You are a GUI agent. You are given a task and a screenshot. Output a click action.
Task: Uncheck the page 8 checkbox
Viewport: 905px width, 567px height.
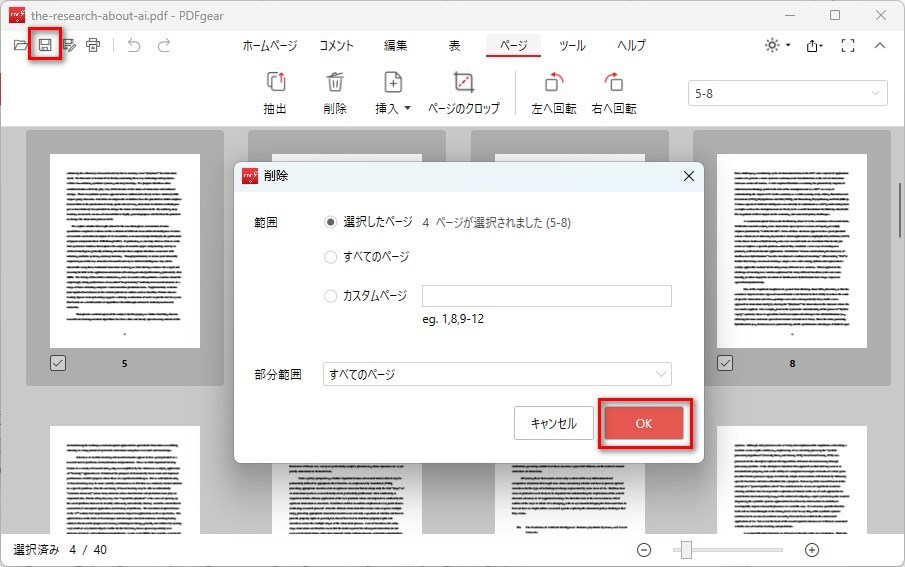pos(725,363)
